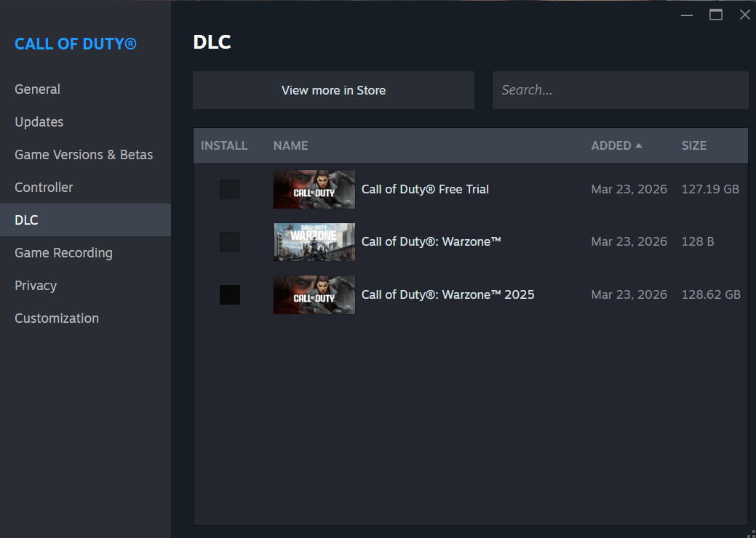Switch to the Updates section
Screen dimensions: 756x538
39,122
